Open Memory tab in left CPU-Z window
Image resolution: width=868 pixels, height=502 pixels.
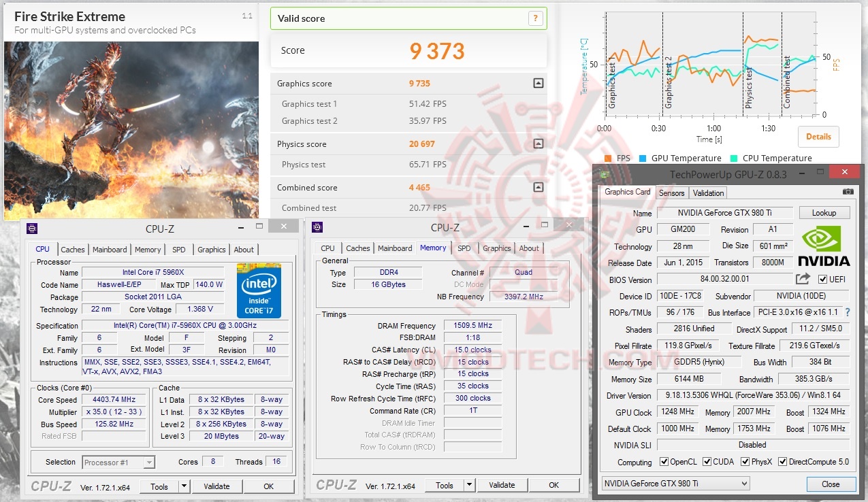click(148, 250)
